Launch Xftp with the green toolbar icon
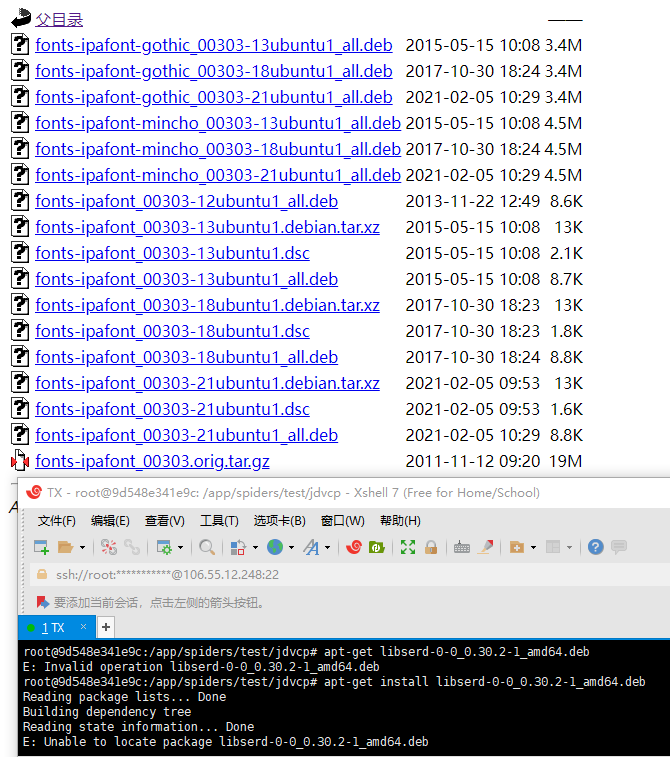The width and height of the screenshot is (670, 757). click(377, 547)
